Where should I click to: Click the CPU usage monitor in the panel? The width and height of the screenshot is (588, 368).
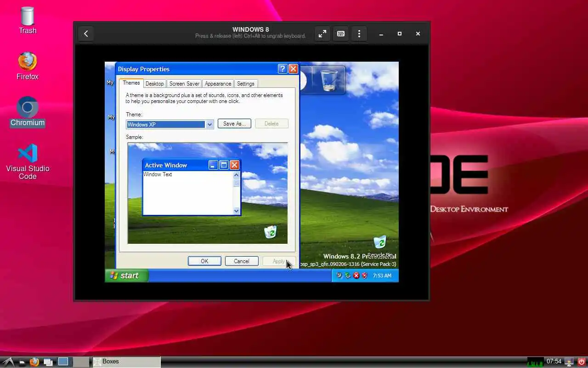[535, 362]
